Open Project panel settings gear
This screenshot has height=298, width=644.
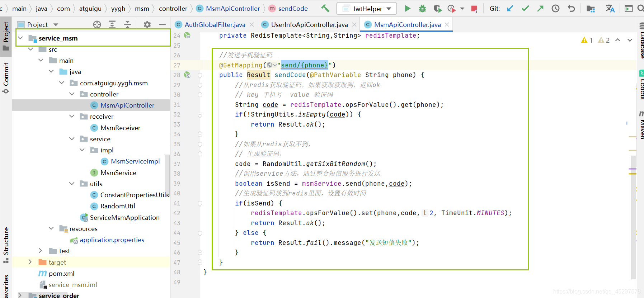(x=147, y=24)
